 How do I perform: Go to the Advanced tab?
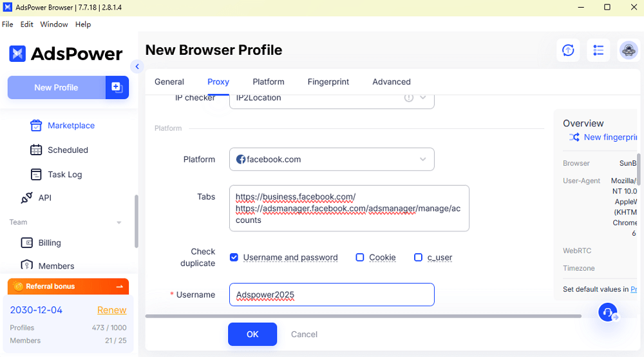pyautogui.click(x=392, y=82)
